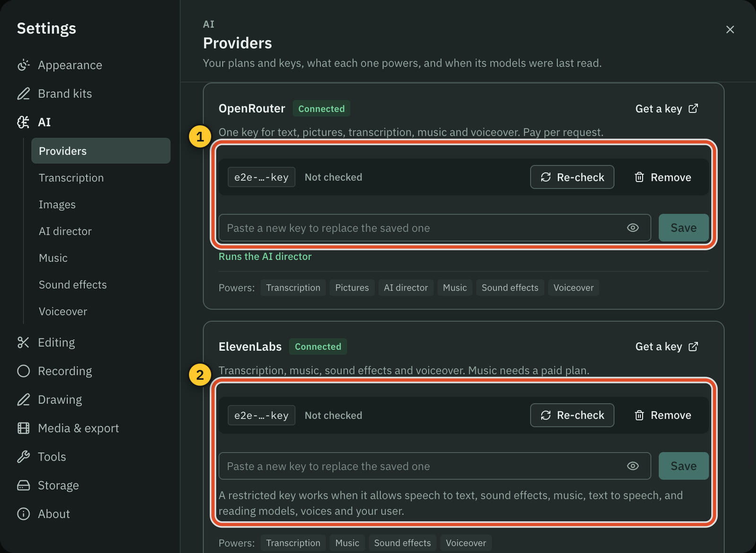This screenshot has width=756, height=553.
Task: Save the new ElevenLabs key
Action: click(684, 466)
